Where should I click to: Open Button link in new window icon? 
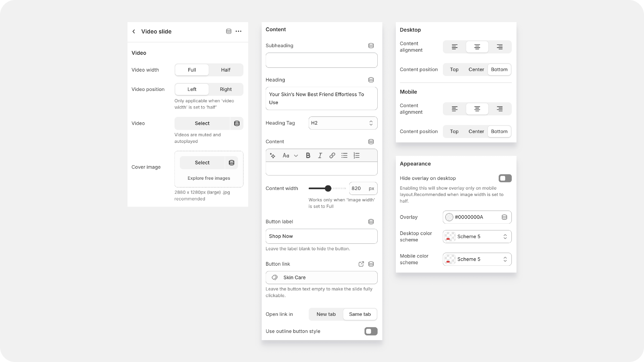point(361,264)
